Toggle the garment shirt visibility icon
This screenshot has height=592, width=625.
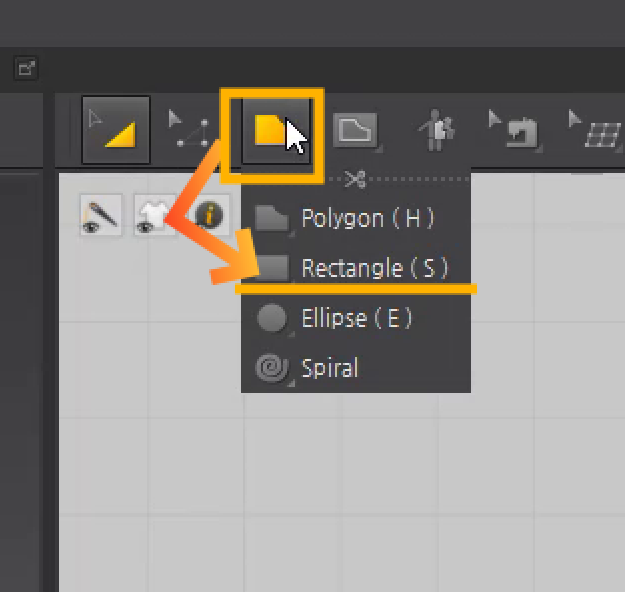[x=155, y=215]
